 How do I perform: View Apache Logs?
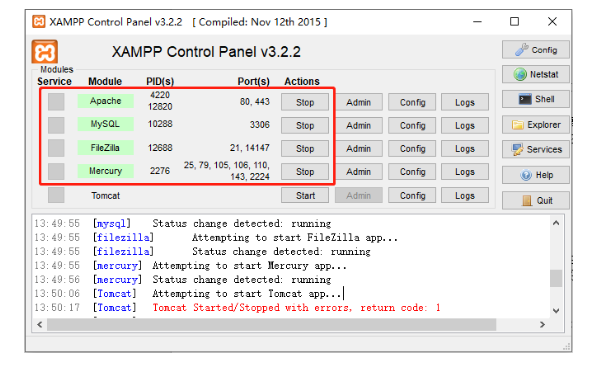465,102
